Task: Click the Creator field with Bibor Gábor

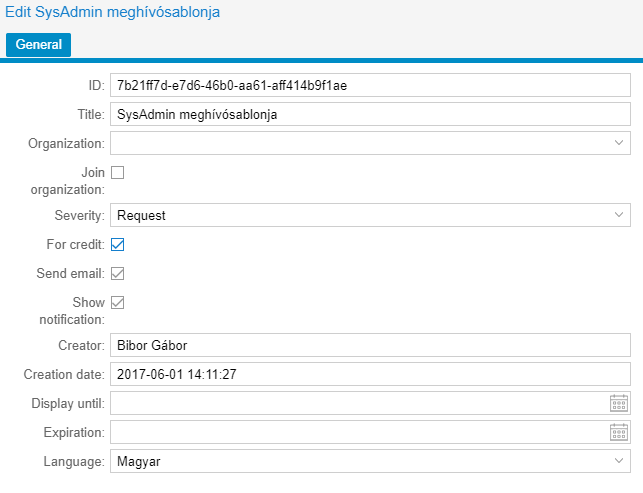Action: click(369, 346)
